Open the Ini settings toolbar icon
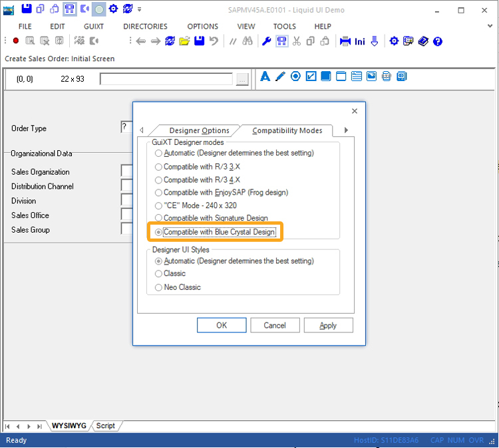499x448 pixels. (x=360, y=41)
